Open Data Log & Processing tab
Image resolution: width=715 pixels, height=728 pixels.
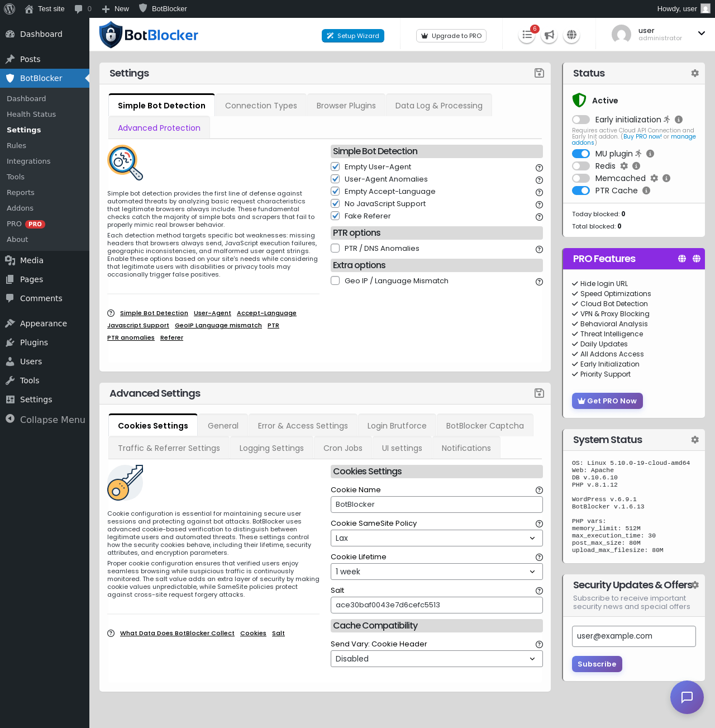439,106
